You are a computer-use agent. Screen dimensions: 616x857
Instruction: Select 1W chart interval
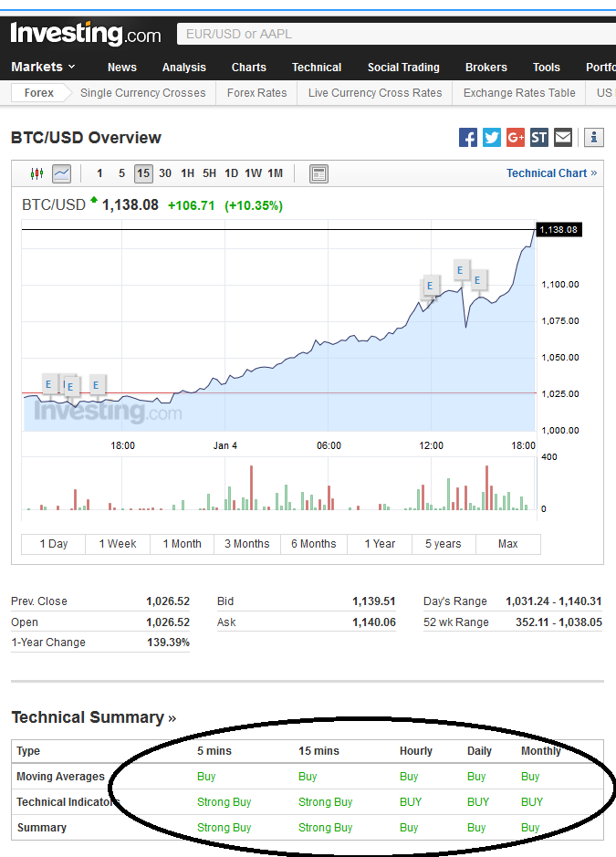[x=253, y=173]
